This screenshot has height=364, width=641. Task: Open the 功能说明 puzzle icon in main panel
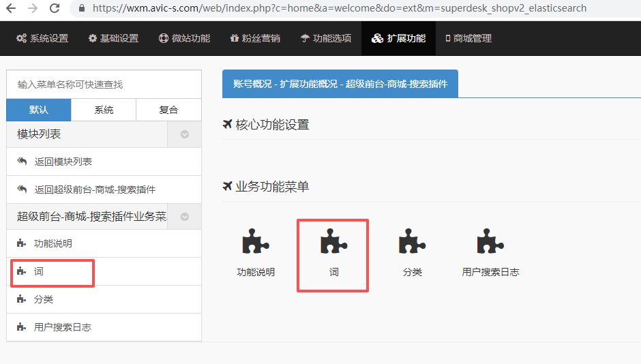256,244
